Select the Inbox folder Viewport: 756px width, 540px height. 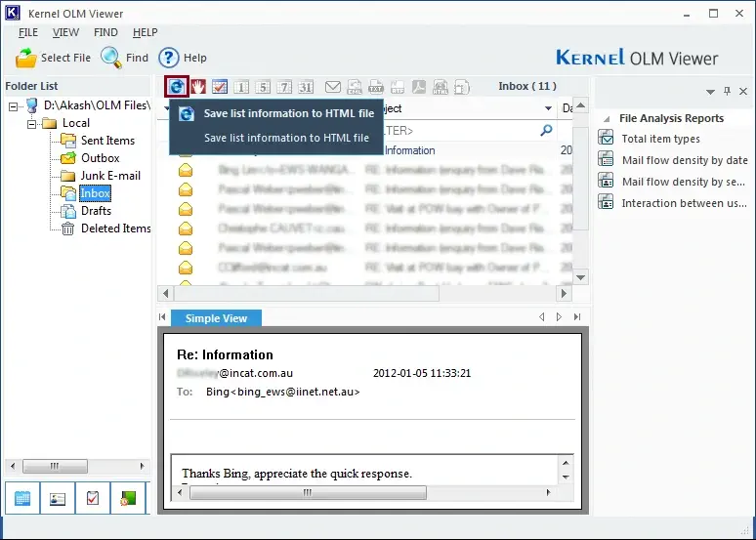(95, 193)
